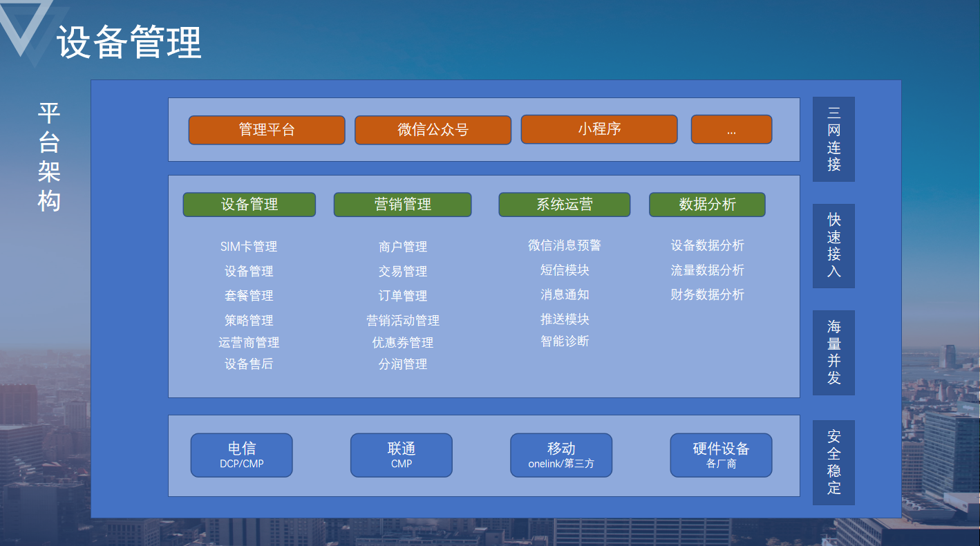Click the 管理平台 orange button
The image size is (980, 546).
(x=267, y=130)
